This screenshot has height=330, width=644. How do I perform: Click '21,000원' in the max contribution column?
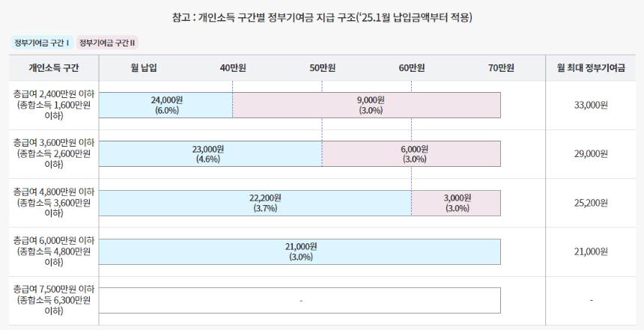591,251
